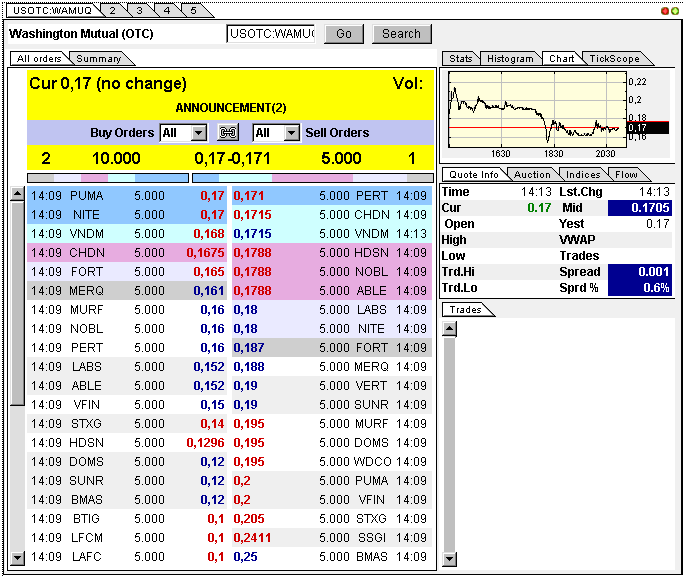
Task: Open the Flow tab
Action: (626, 175)
